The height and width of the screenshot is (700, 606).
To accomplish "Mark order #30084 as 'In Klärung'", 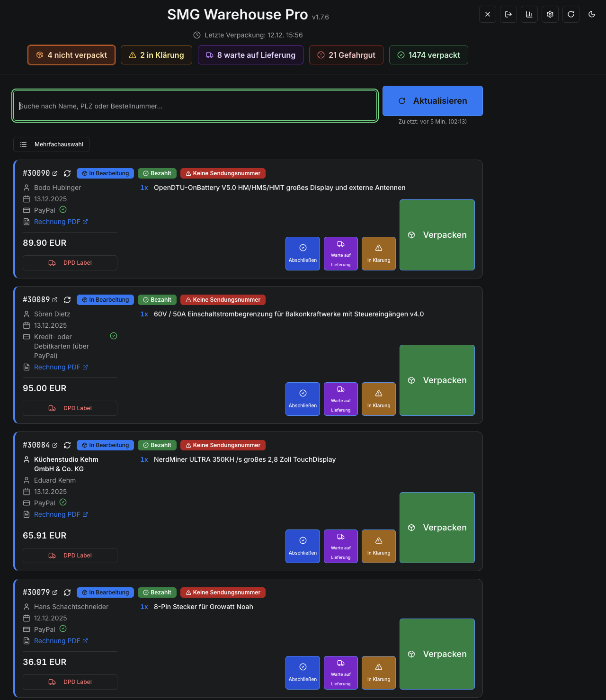I will pos(379,546).
